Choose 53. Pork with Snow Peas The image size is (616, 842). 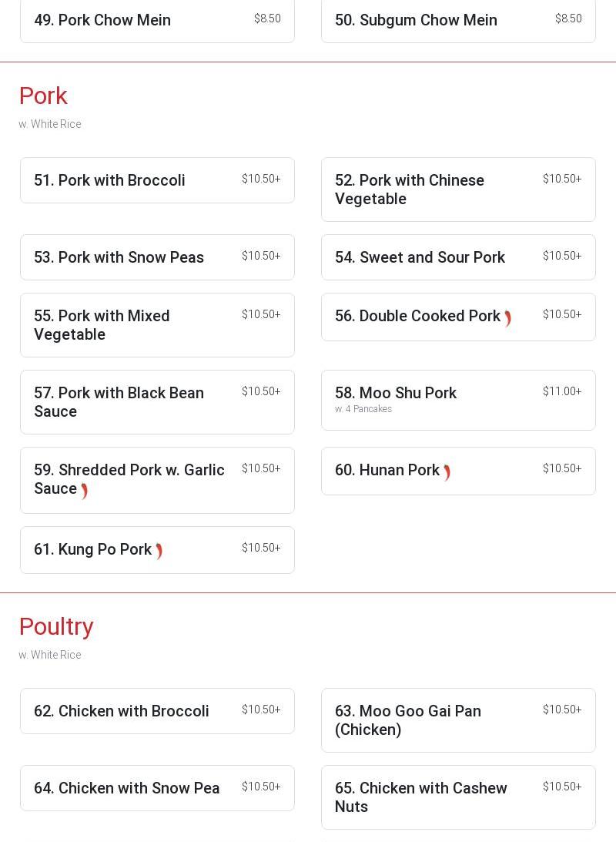pyautogui.click(x=157, y=257)
